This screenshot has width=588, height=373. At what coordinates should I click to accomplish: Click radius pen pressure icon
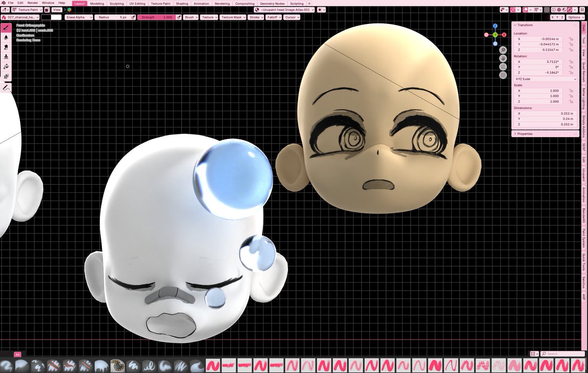coord(133,17)
